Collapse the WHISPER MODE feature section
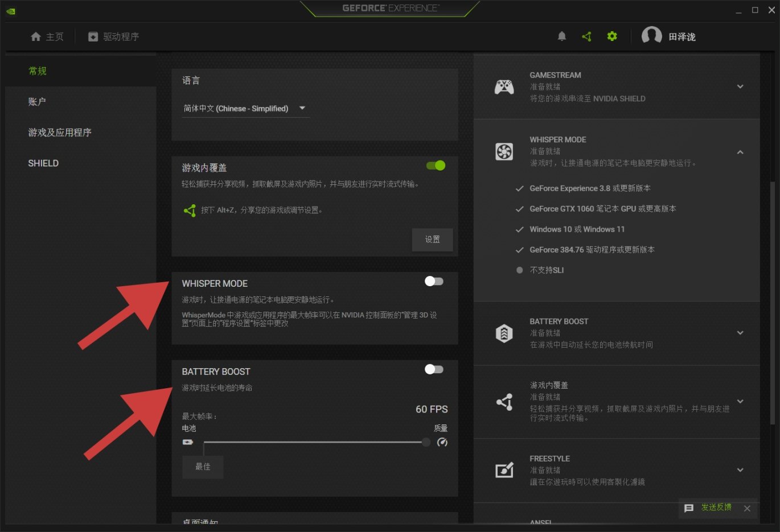The width and height of the screenshot is (780, 532). [x=740, y=152]
